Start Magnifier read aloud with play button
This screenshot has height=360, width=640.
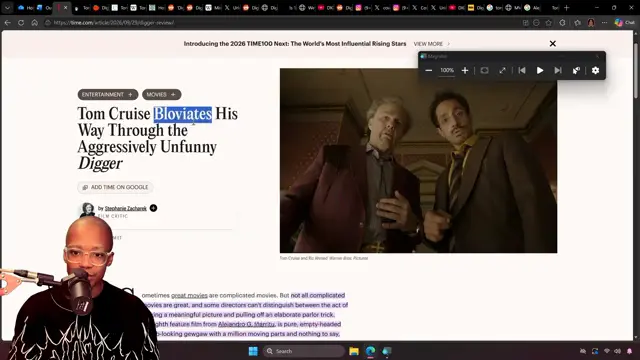540,71
